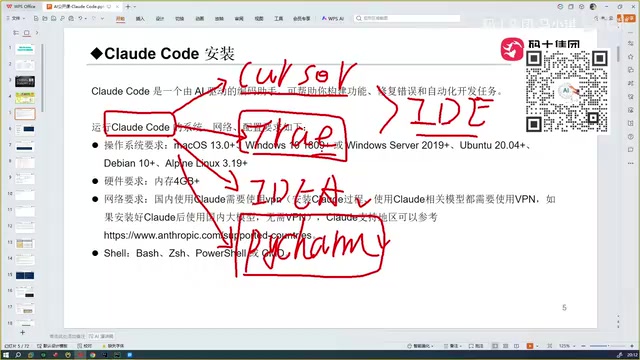Open the WPS Office home tab

point(21,7)
